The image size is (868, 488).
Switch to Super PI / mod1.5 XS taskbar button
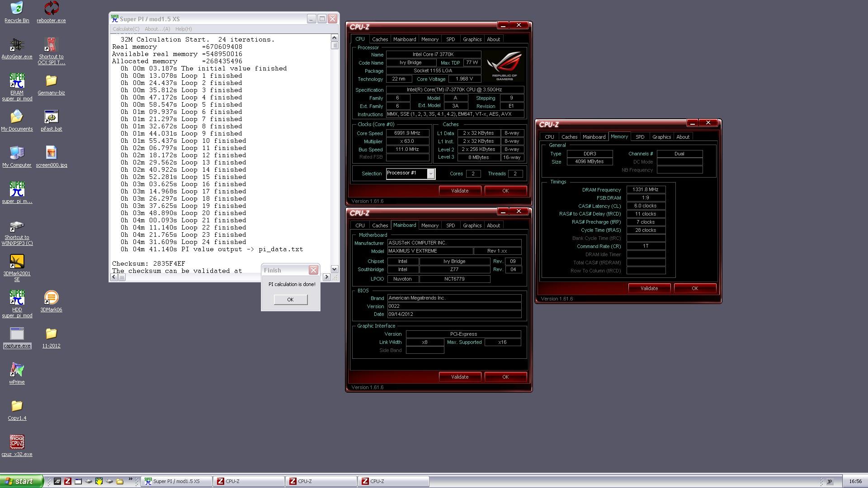click(176, 481)
